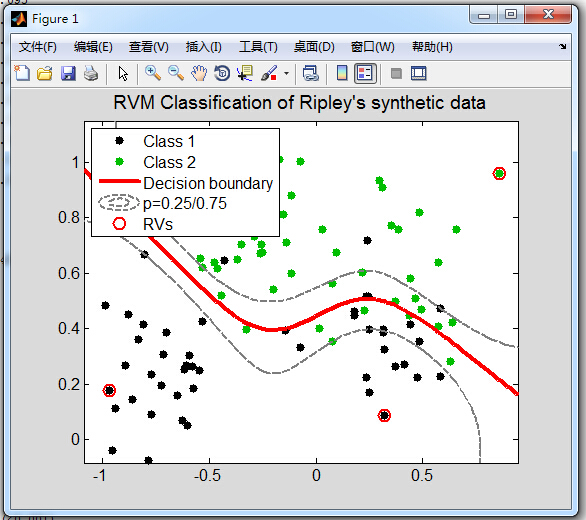Click the New Figure icon
Screen dimensions: 586x520
pyautogui.click(x=22, y=73)
